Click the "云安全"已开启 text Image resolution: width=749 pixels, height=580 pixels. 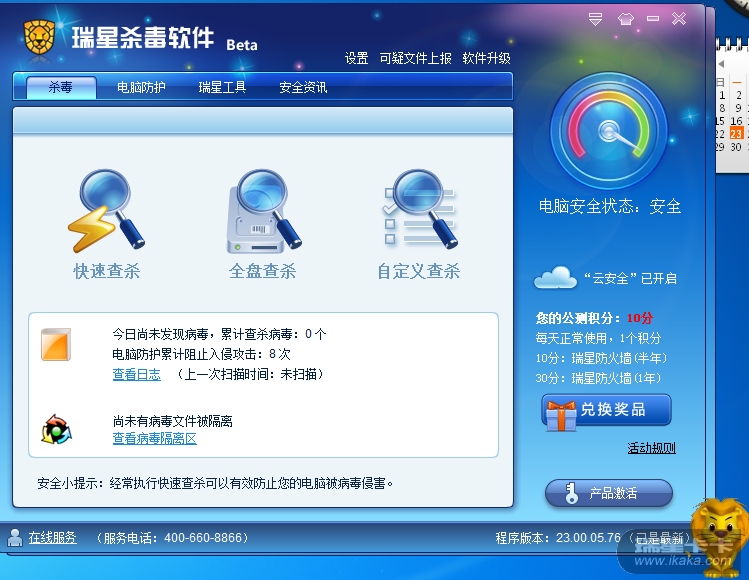click(631, 279)
